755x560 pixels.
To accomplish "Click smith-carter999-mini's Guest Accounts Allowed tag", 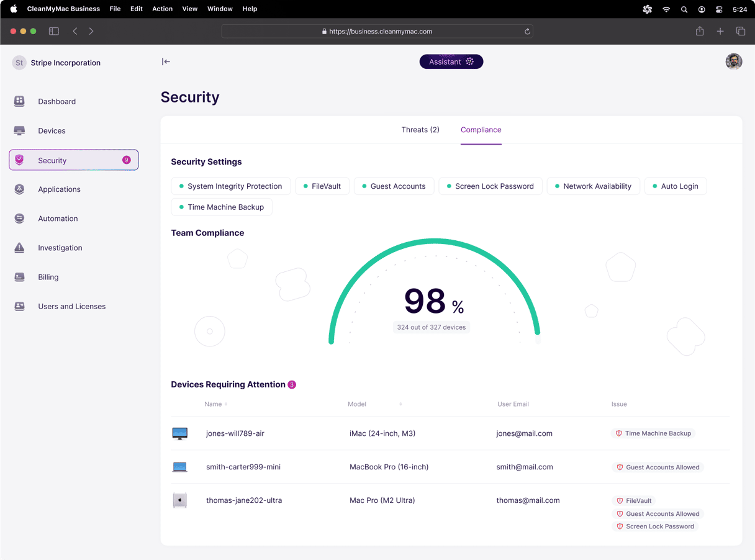I will click(658, 467).
